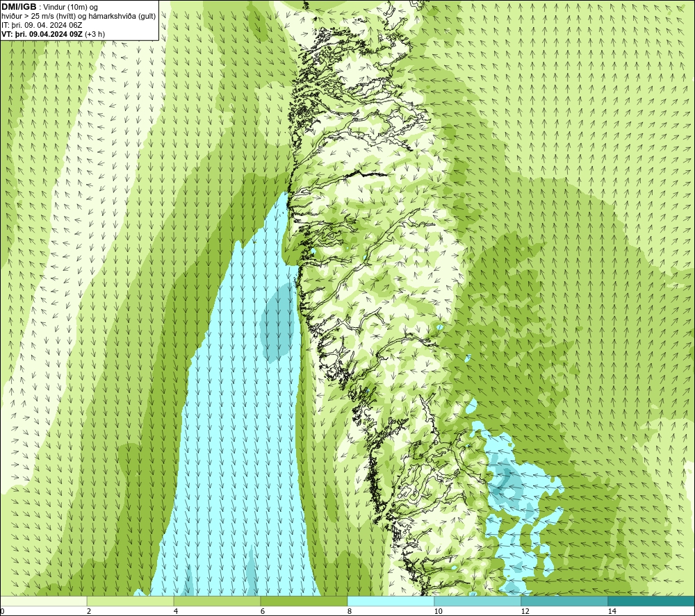Click the 10-12 m/s turquoise color band
695x616 pixels.
click(478, 601)
